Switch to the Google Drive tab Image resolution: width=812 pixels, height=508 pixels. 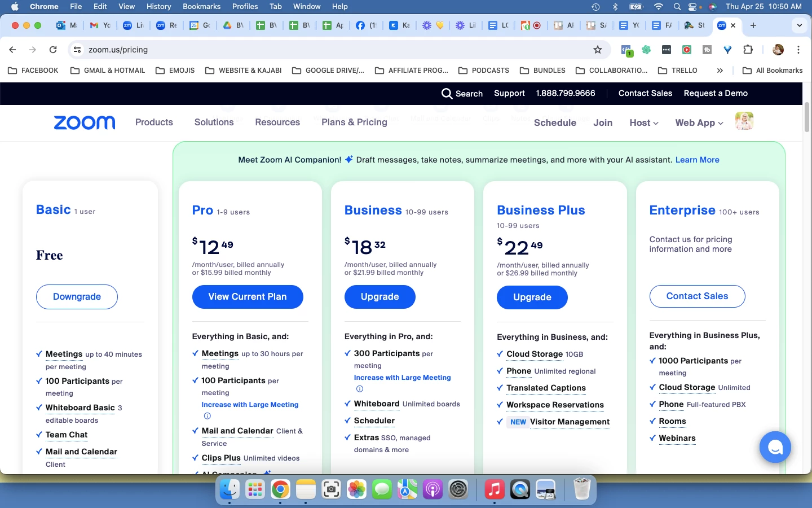[x=233, y=25]
